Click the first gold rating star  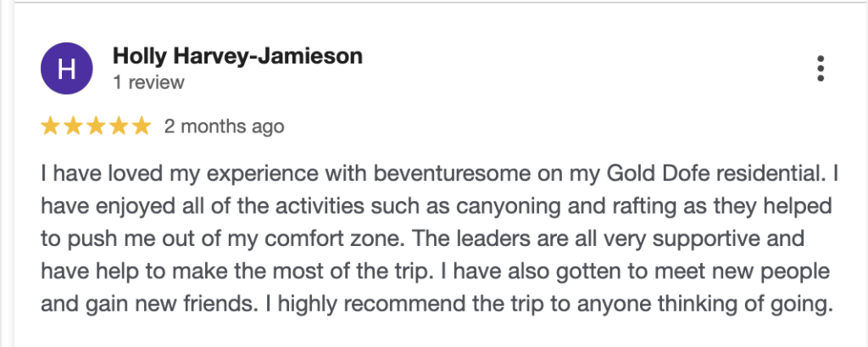51,126
